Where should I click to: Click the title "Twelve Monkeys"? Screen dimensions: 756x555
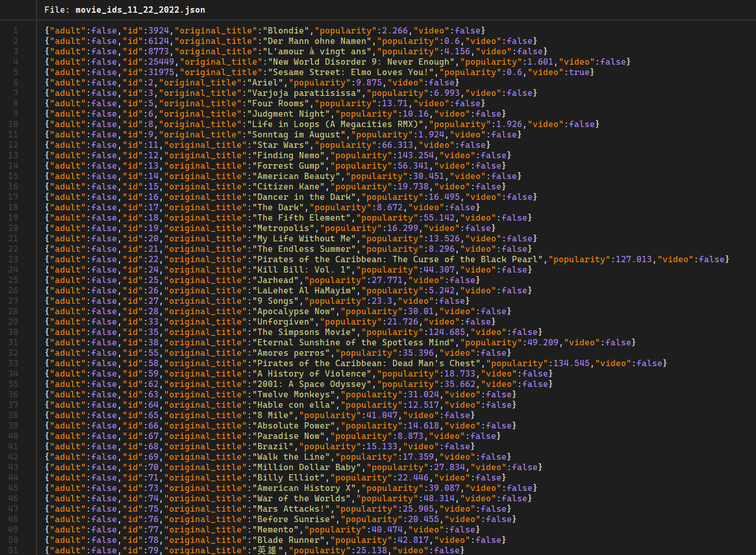click(x=294, y=394)
